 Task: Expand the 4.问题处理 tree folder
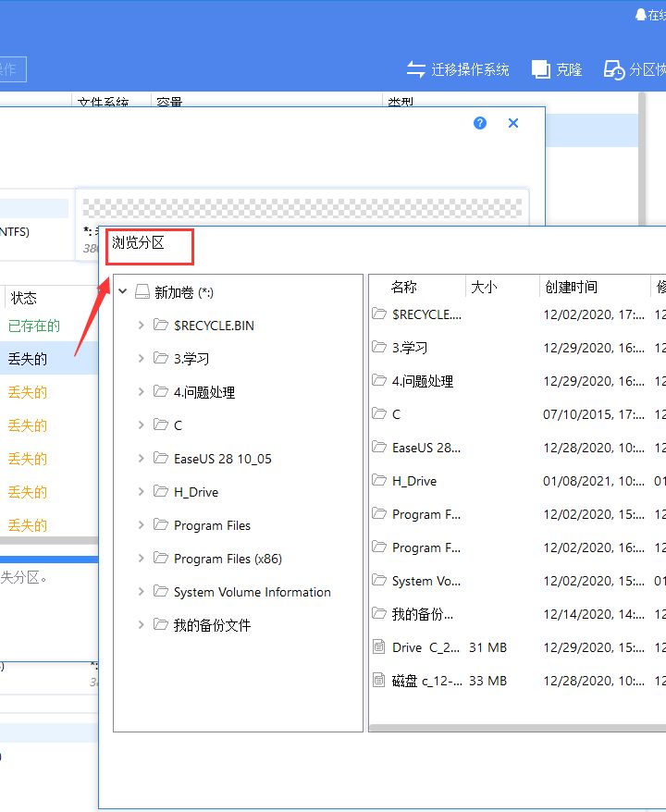[141, 391]
